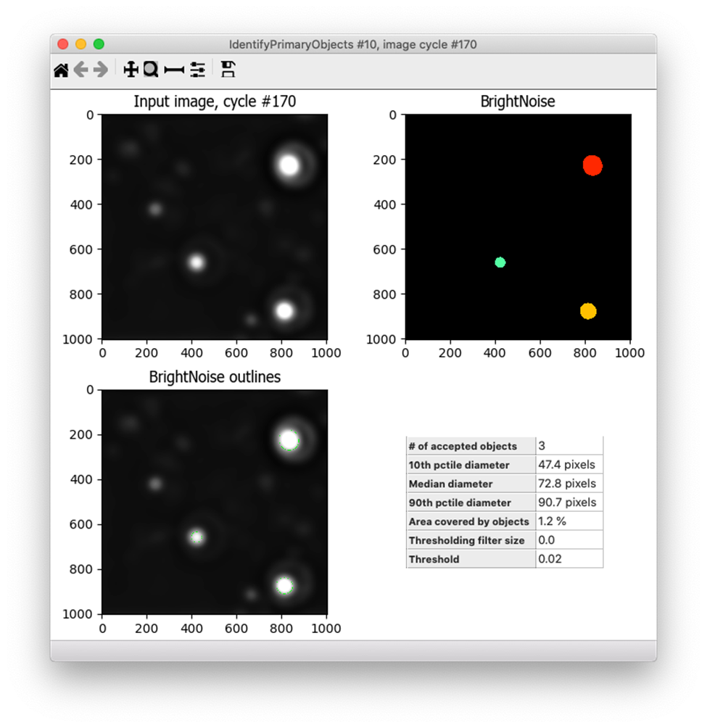Close the IdentifyPrimaryObjects window

point(63,44)
